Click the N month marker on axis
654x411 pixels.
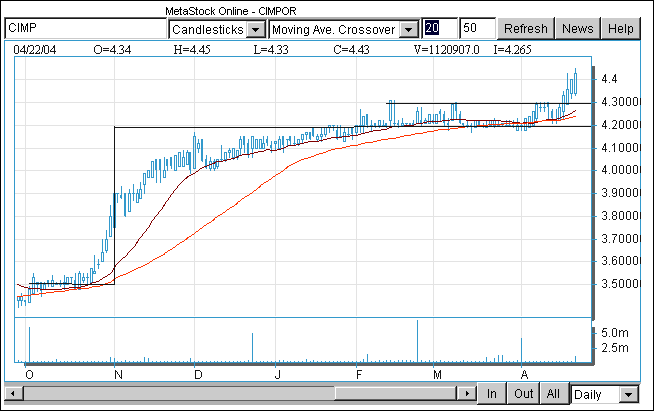[x=118, y=375]
